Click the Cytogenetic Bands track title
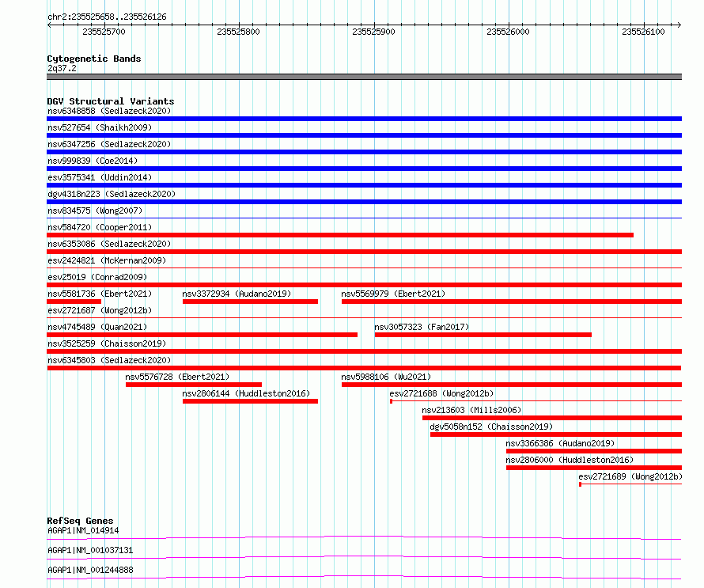The width and height of the screenshot is (704, 588). point(94,59)
